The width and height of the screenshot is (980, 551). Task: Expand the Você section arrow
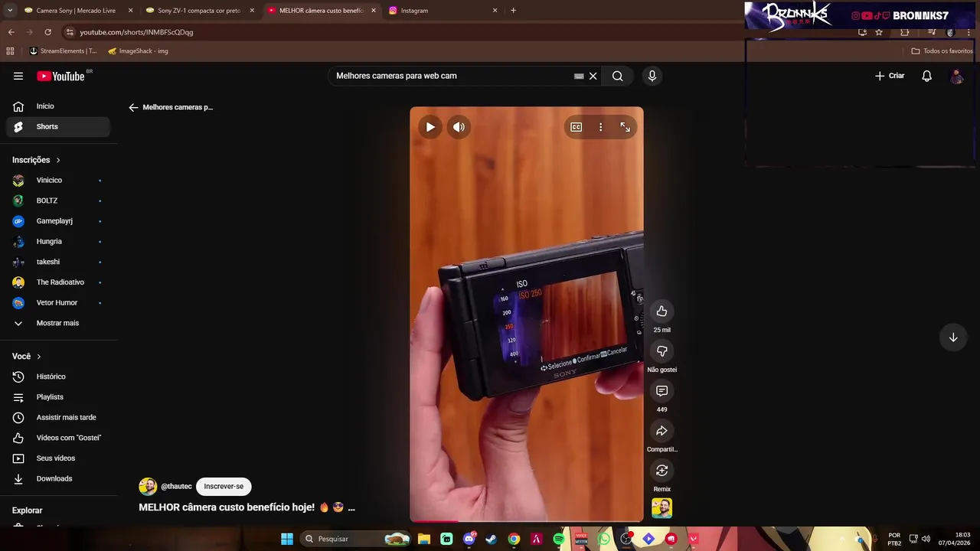pyautogui.click(x=39, y=357)
